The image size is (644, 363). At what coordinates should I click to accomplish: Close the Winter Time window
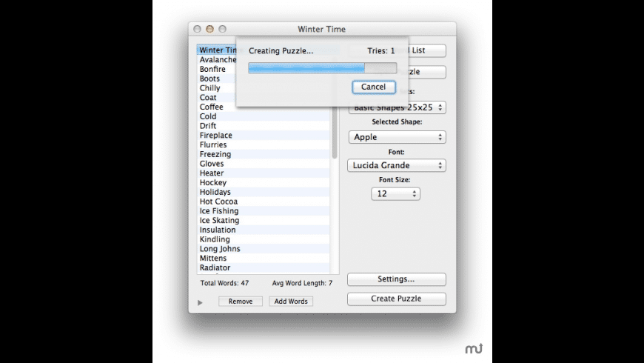pos(197,29)
